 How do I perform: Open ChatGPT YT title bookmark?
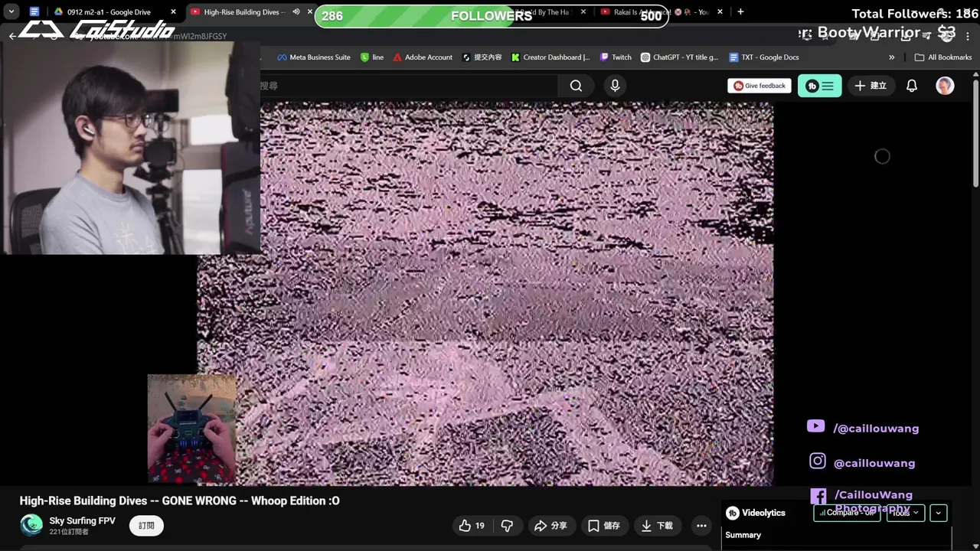(680, 57)
